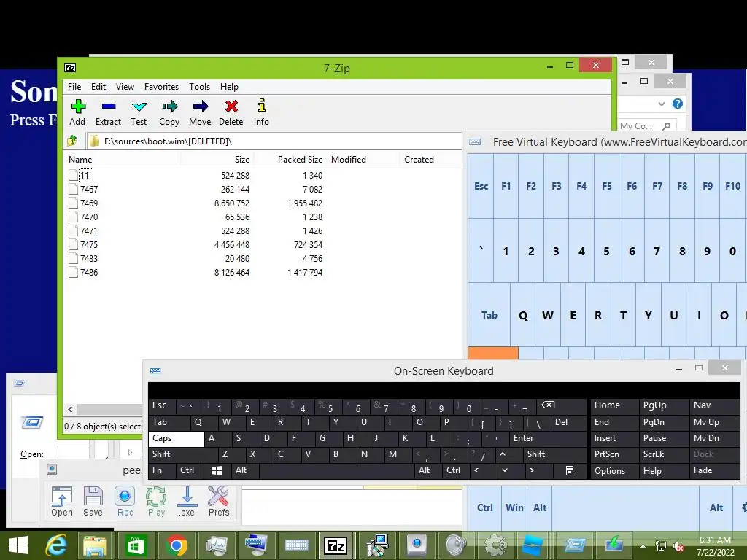Select the file named 11
The width and height of the screenshot is (747, 560).
click(85, 176)
